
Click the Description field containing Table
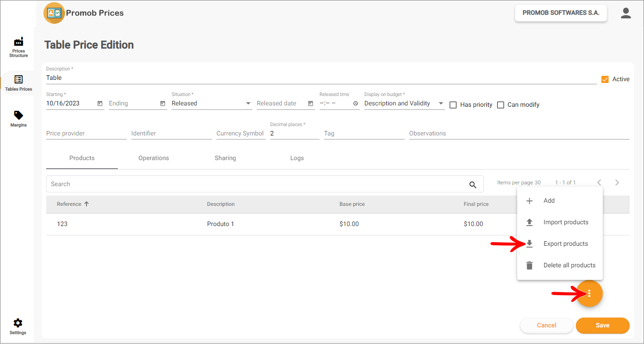(321, 78)
